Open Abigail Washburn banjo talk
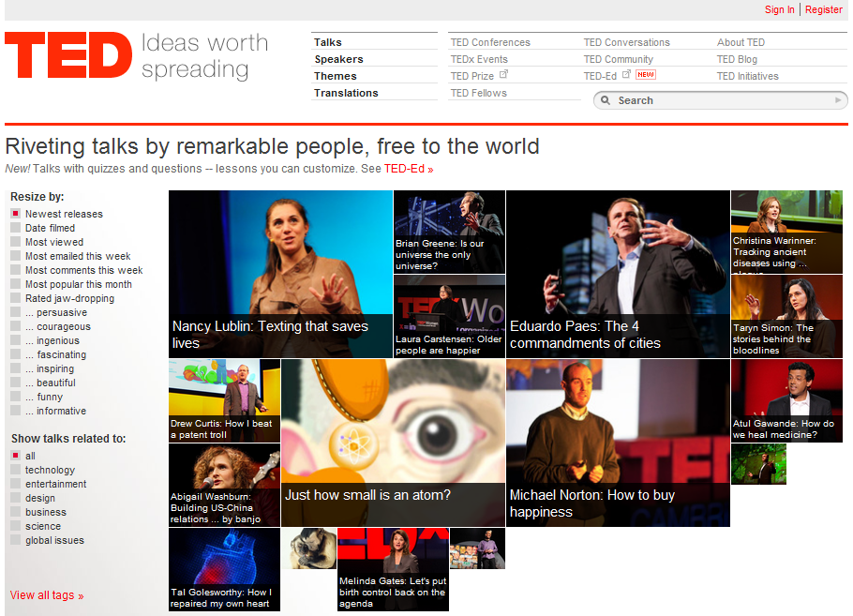 coord(224,485)
